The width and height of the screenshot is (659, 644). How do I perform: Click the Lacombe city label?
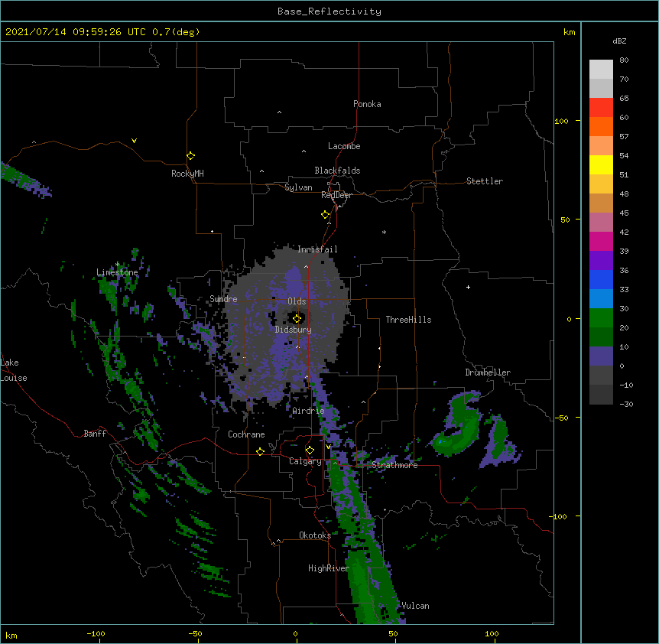pyautogui.click(x=344, y=146)
